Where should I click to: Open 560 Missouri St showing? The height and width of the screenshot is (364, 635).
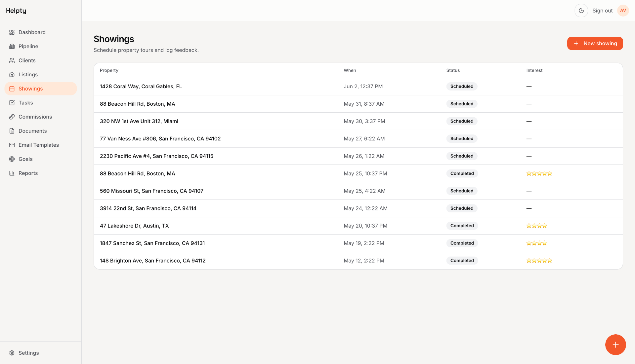point(358,191)
